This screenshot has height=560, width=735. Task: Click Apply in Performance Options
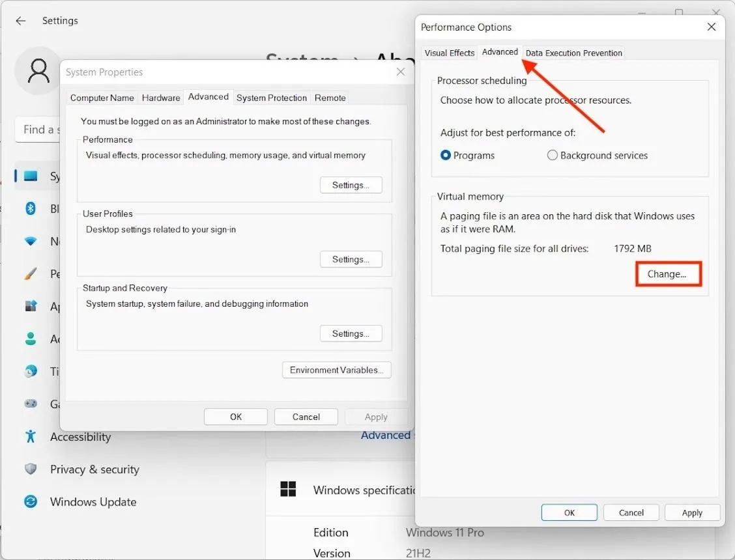click(x=692, y=512)
